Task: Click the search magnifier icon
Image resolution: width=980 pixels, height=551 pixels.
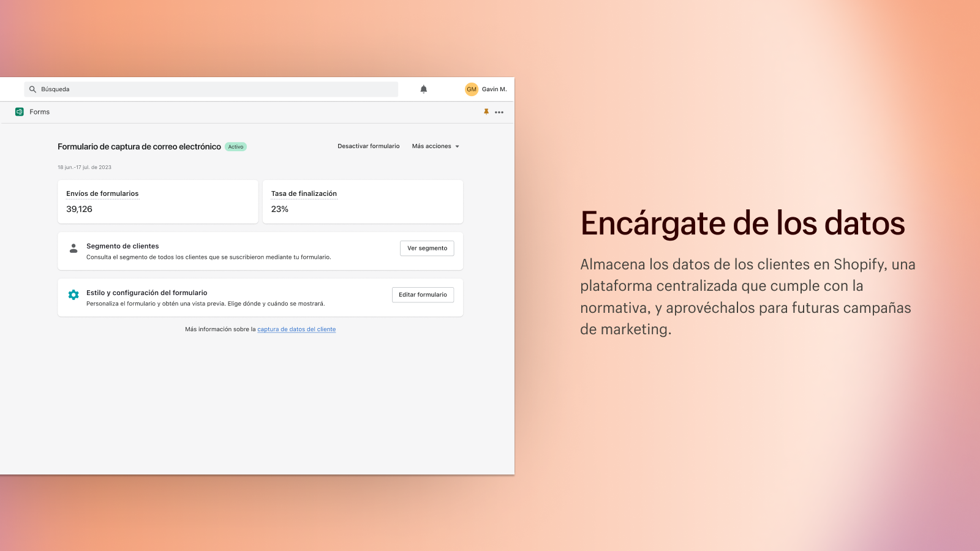Action: tap(33, 89)
